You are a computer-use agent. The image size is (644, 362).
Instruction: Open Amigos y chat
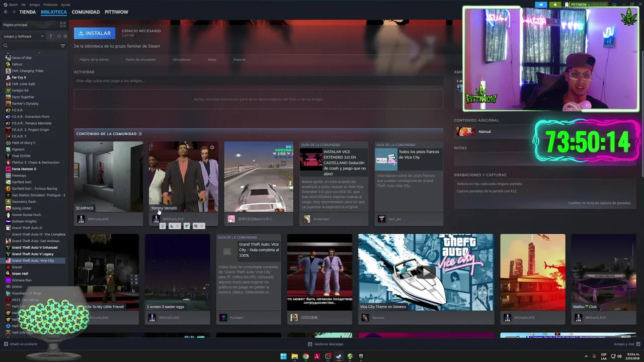pos(626,344)
